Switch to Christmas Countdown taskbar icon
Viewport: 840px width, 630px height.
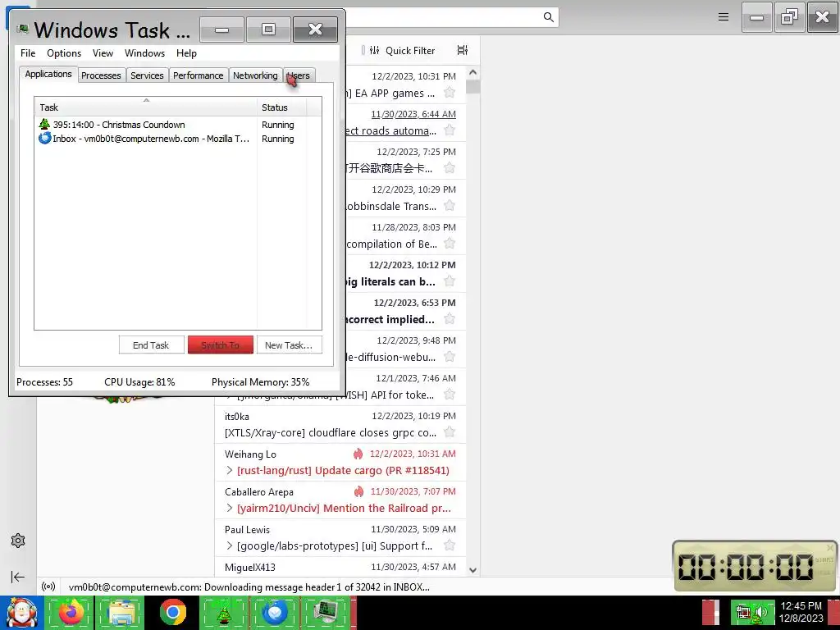(224, 612)
